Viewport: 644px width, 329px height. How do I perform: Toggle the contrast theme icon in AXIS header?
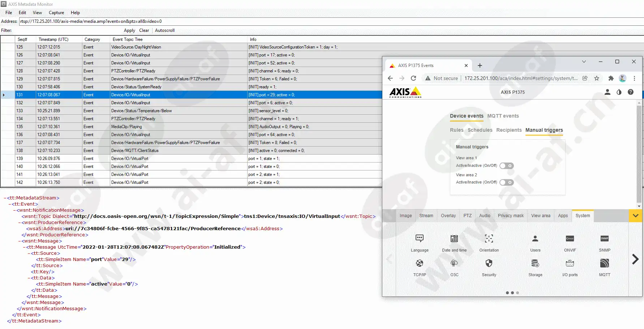pyautogui.click(x=619, y=92)
